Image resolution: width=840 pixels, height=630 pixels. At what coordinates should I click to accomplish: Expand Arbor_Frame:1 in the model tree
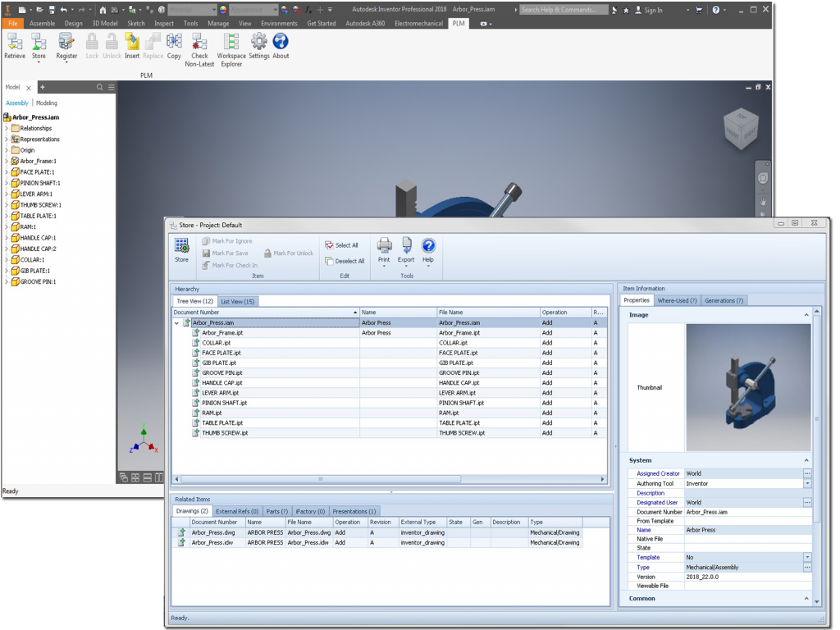click(x=7, y=162)
